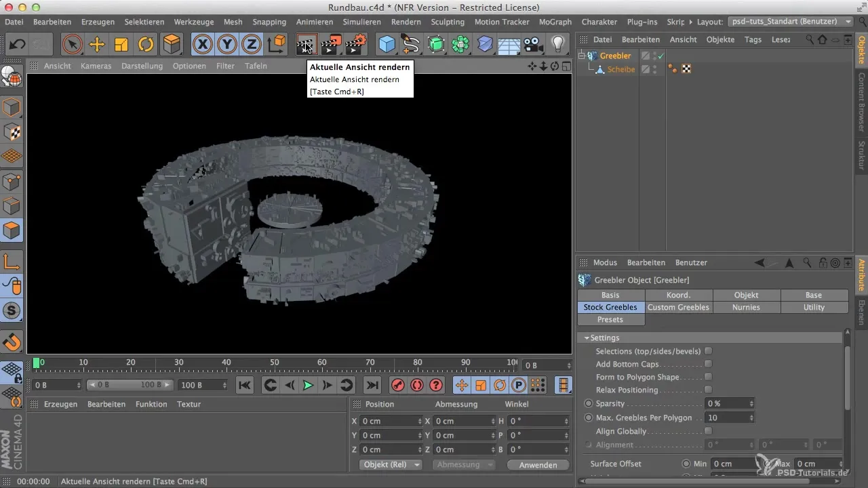This screenshot has height=488, width=868.
Task: Render the current view
Action: 307,45
